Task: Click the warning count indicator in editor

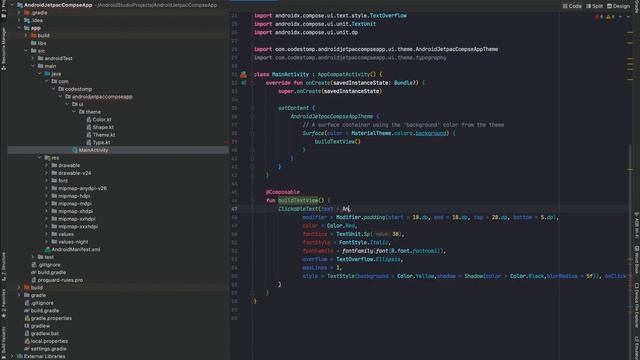Action: pyautogui.click(x=610, y=17)
